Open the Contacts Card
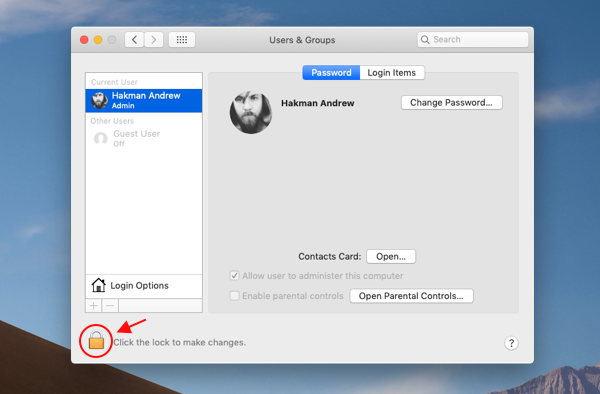 [391, 256]
